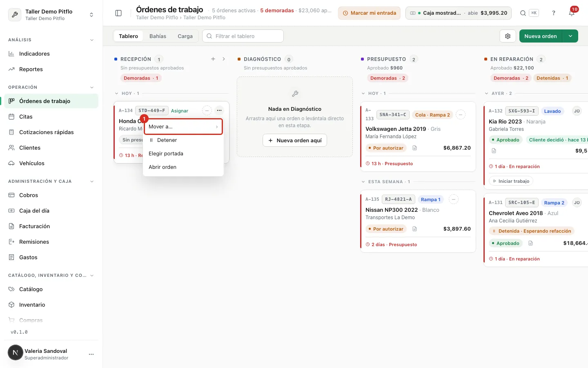This screenshot has height=368, width=588.
Task: Add order with Recepción plus icon
Action: (213, 59)
